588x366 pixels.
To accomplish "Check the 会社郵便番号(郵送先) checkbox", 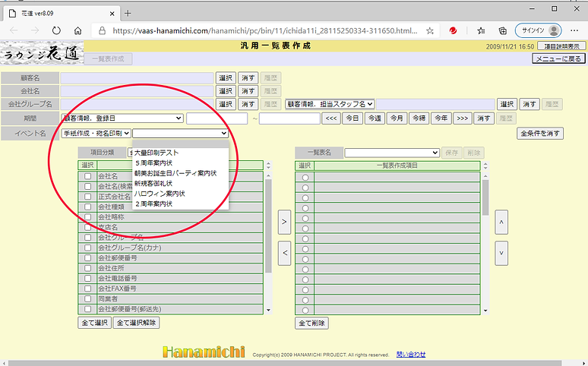I will point(88,309).
